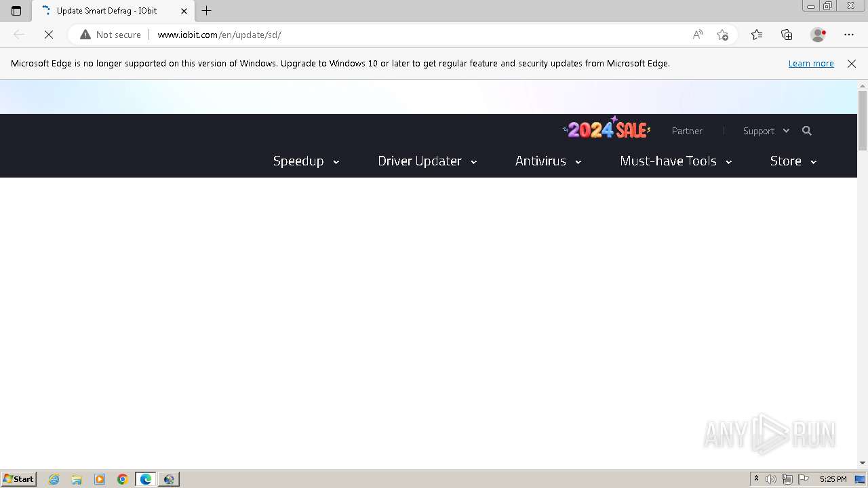This screenshot has width=868, height=488.
Task: Open the media player taskbar icon
Action: (x=100, y=479)
